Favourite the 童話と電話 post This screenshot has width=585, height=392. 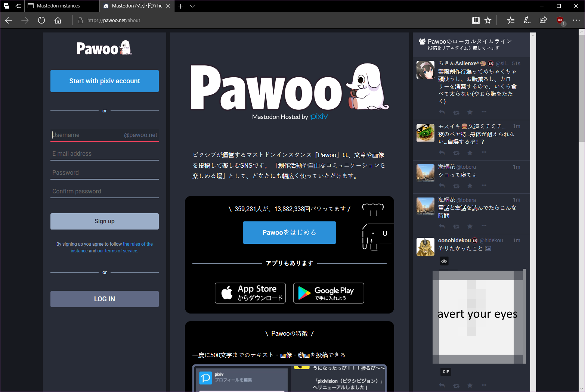(x=470, y=227)
